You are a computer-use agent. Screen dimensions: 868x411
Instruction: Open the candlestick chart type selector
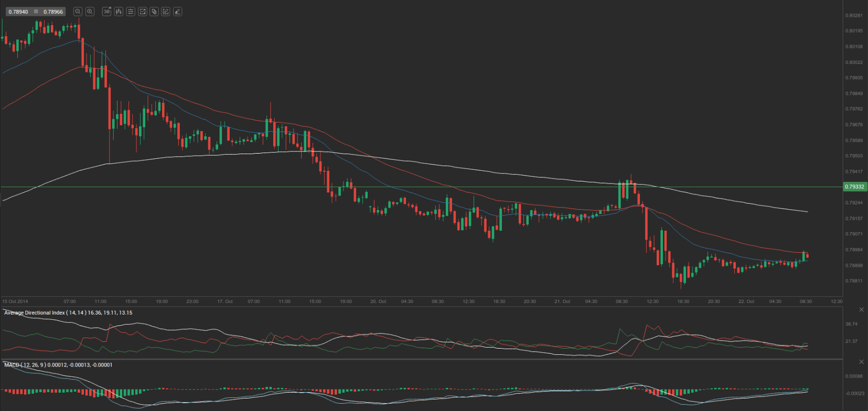tap(119, 12)
